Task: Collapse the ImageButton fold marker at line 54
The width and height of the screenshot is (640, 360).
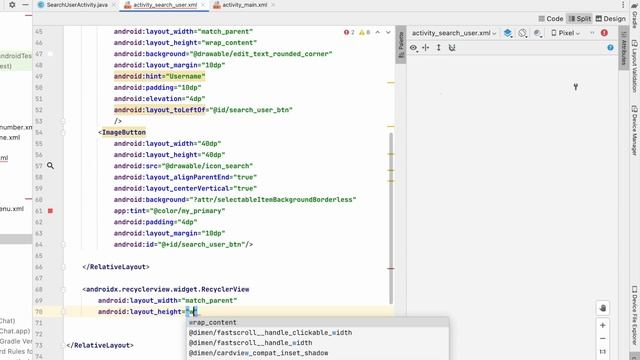Action: pyautogui.click(x=63, y=132)
